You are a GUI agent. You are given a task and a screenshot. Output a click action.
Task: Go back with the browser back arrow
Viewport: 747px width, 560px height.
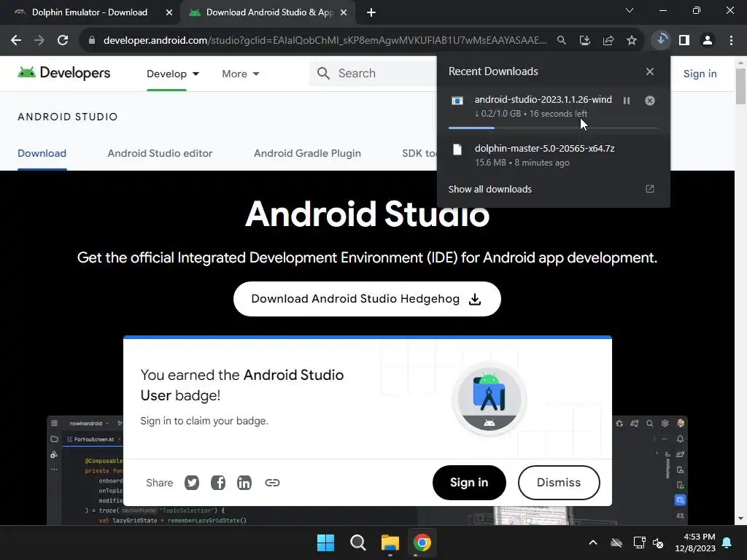pyautogui.click(x=16, y=41)
